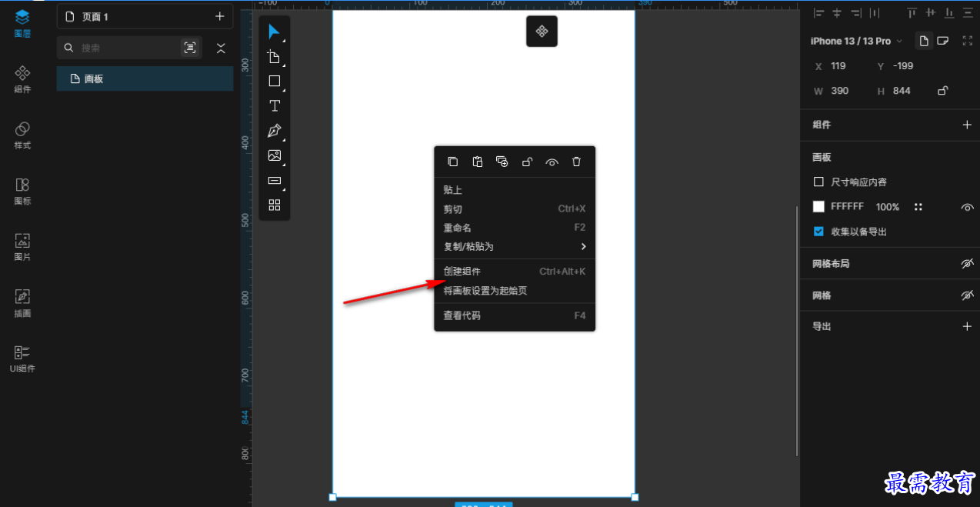Image resolution: width=980 pixels, height=507 pixels.
Task: Click the fit-to-content resize icon
Action: 968,41
